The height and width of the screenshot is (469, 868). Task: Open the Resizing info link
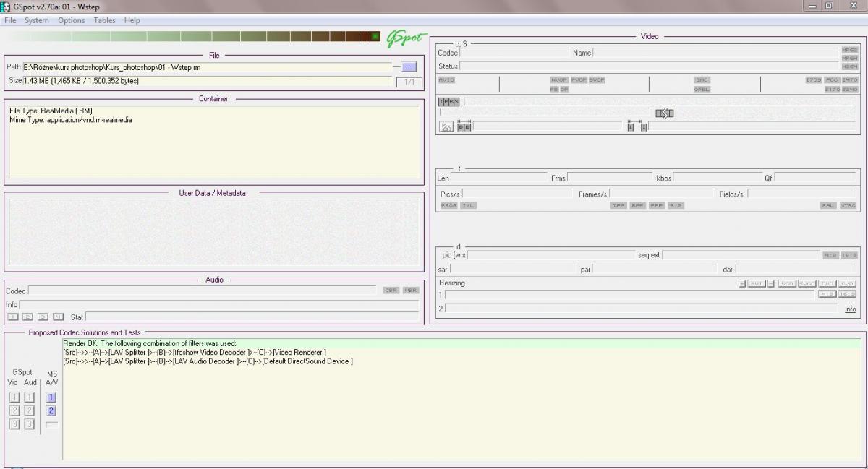pyautogui.click(x=851, y=309)
